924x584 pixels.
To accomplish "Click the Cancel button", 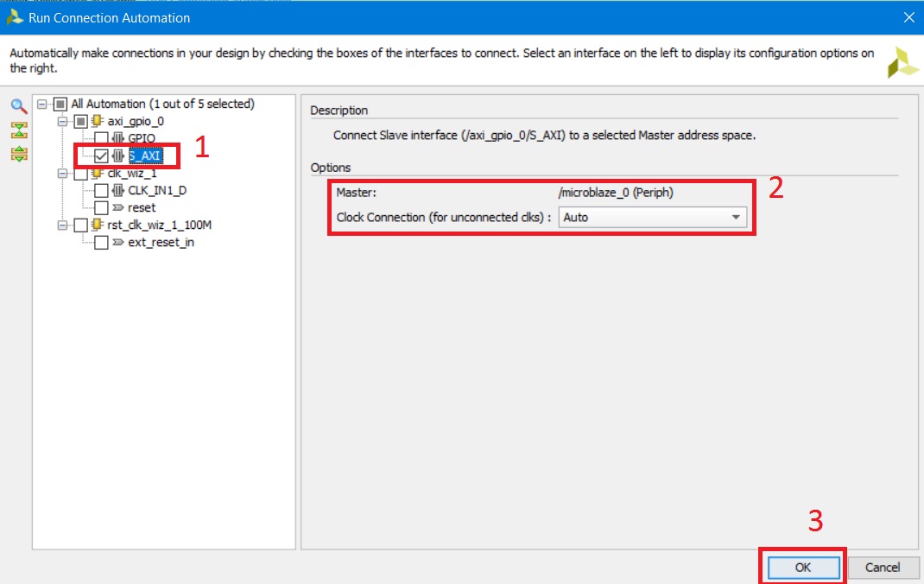I will point(882,568).
